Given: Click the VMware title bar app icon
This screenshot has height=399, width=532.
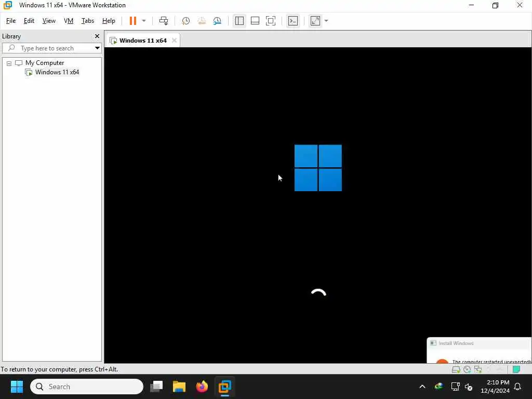Looking at the screenshot, I should pyautogui.click(x=8, y=5).
